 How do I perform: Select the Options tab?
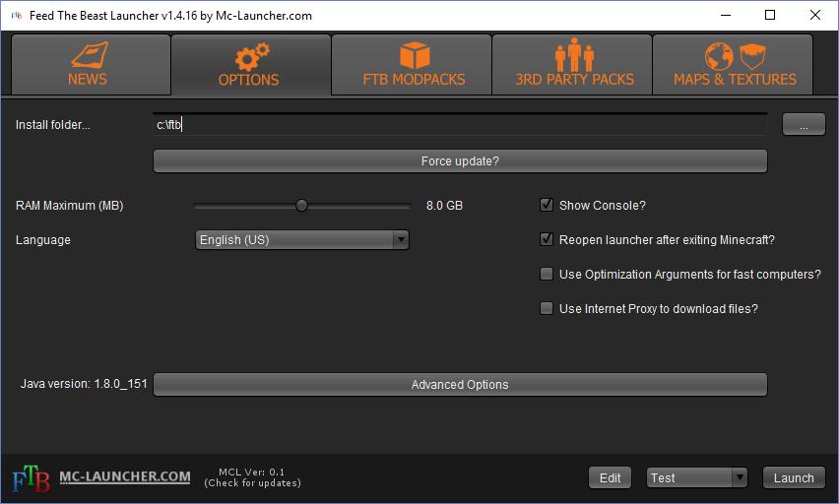point(250,65)
